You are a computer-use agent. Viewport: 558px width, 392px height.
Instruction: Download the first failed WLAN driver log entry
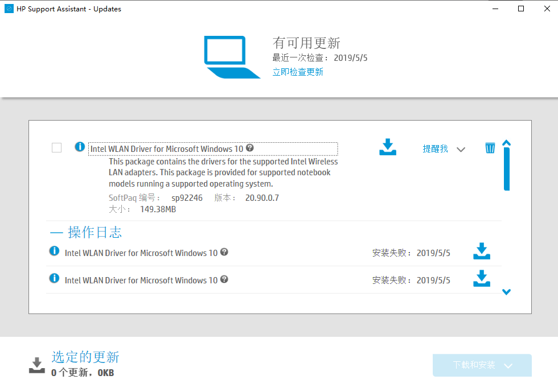482,251
